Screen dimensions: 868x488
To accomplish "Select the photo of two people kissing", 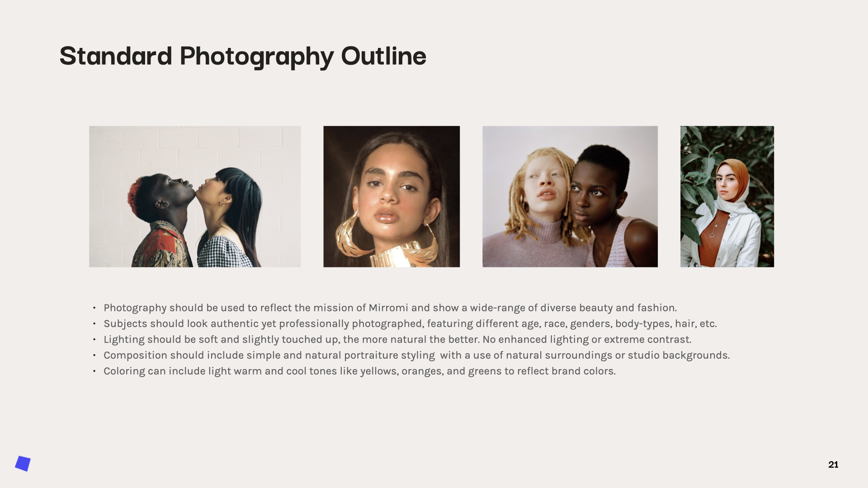I will pos(195,197).
